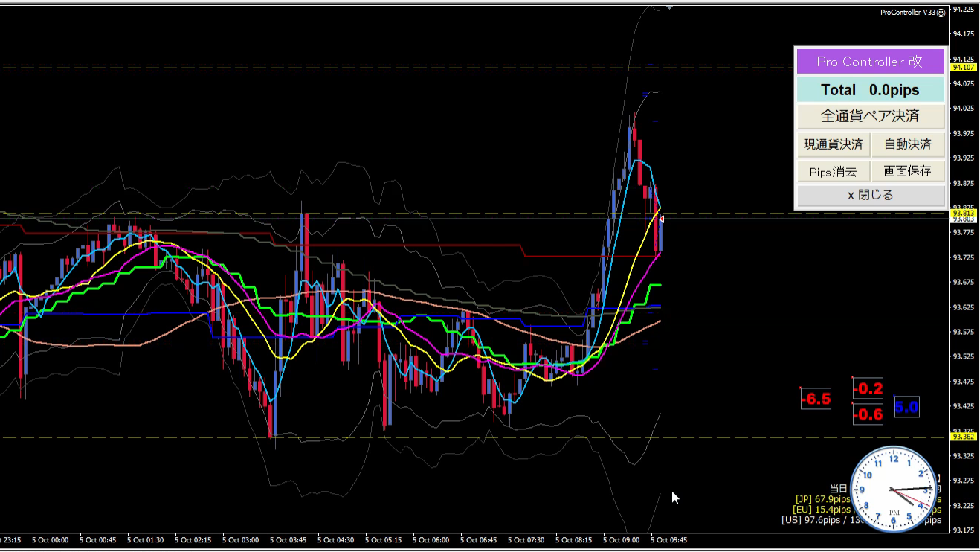Click the 現通貨決済 button
The width and height of the screenshot is (980, 552).
tap(834, 144)
